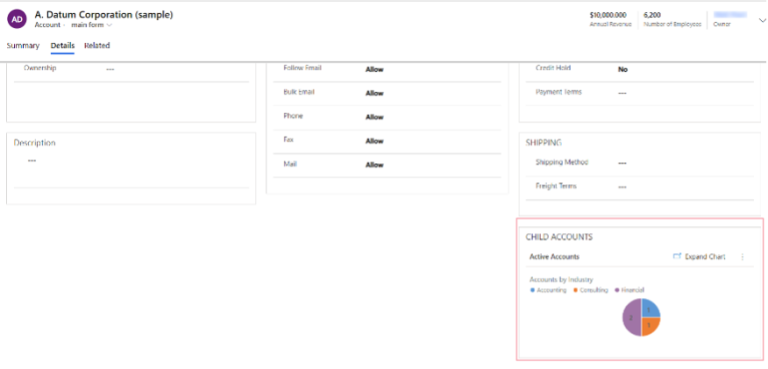Click the $10,000,000 Annual Revenue value

click(x=608, y=15)
